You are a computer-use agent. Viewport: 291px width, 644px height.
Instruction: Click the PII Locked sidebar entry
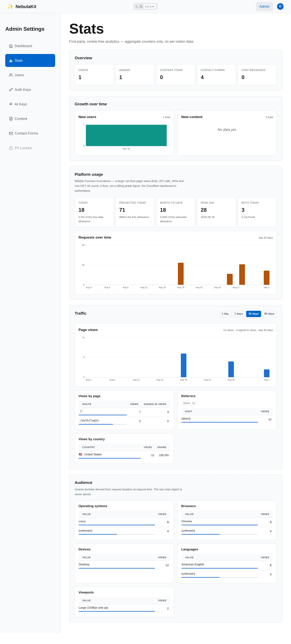pos(30,148)
